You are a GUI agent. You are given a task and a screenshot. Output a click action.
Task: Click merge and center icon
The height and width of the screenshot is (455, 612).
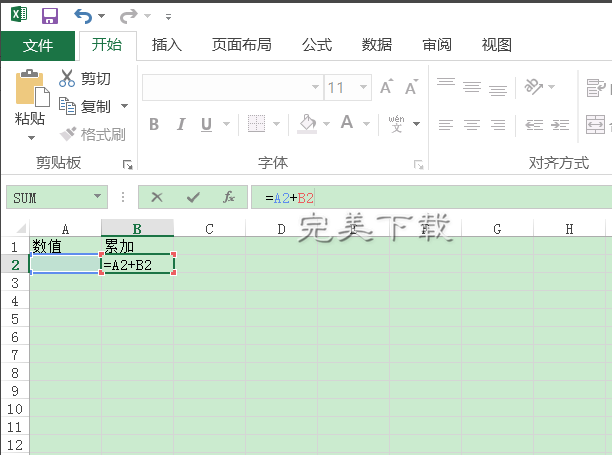tap(596, 125)
